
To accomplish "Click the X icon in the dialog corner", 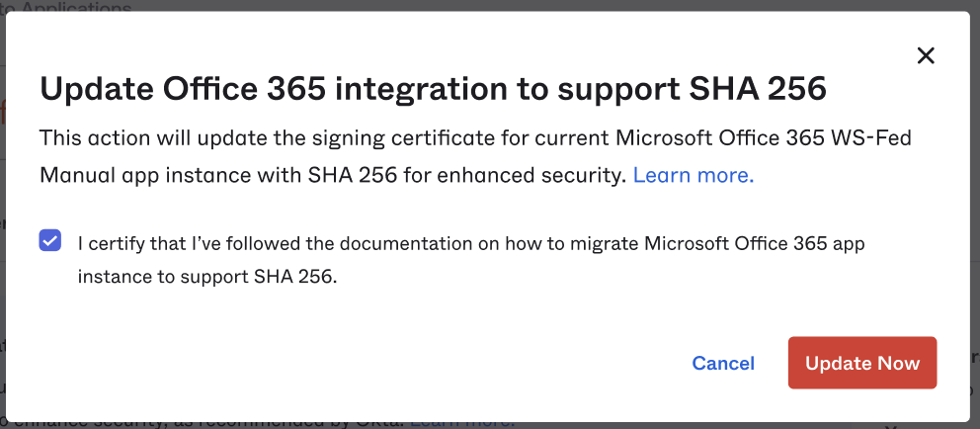I will coord(926,55).
